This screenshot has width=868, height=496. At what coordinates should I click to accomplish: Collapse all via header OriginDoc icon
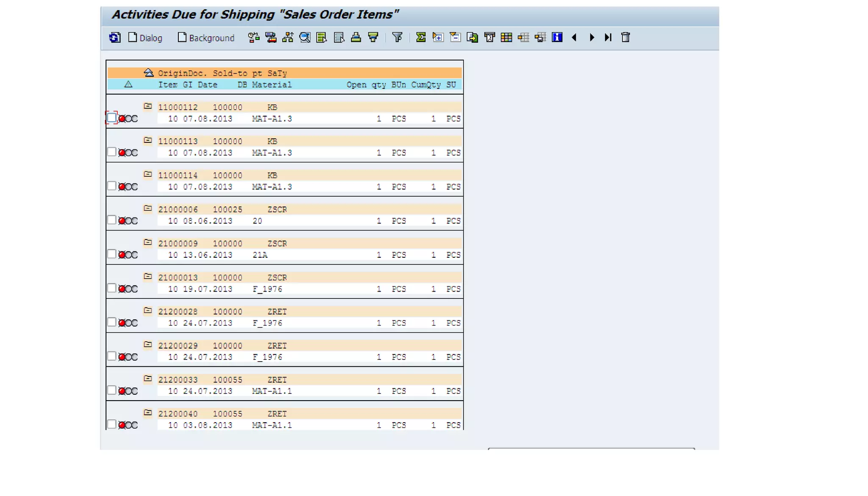pyautogui.click(x=148, y=73)
